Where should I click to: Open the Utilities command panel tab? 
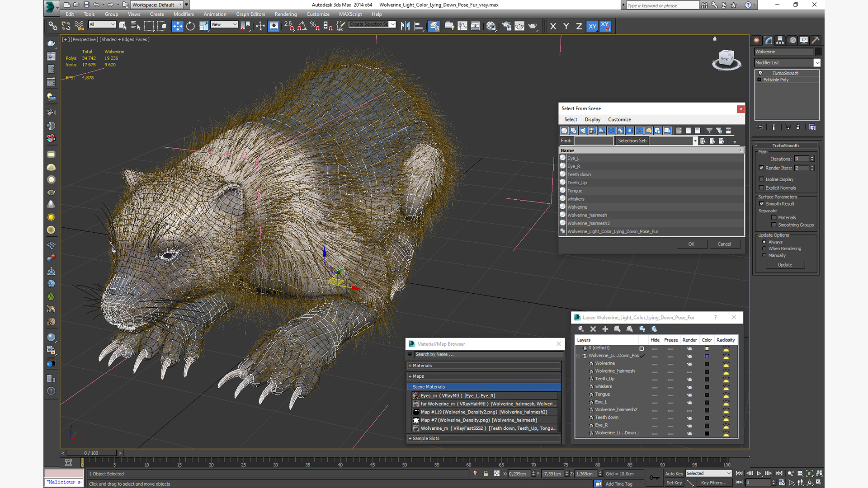coord(816,40)
